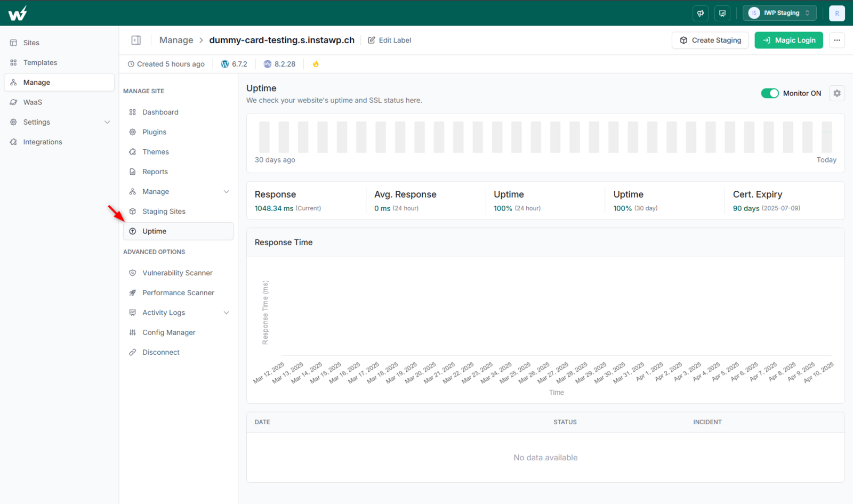Open the feedback chat icon in header
Viewport: 853px width, 504px height.
[722, 13]
